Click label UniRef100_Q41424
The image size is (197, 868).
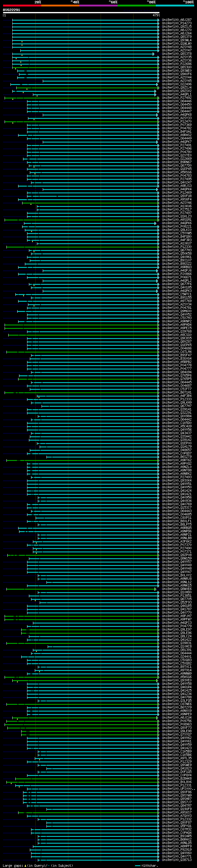177,491
